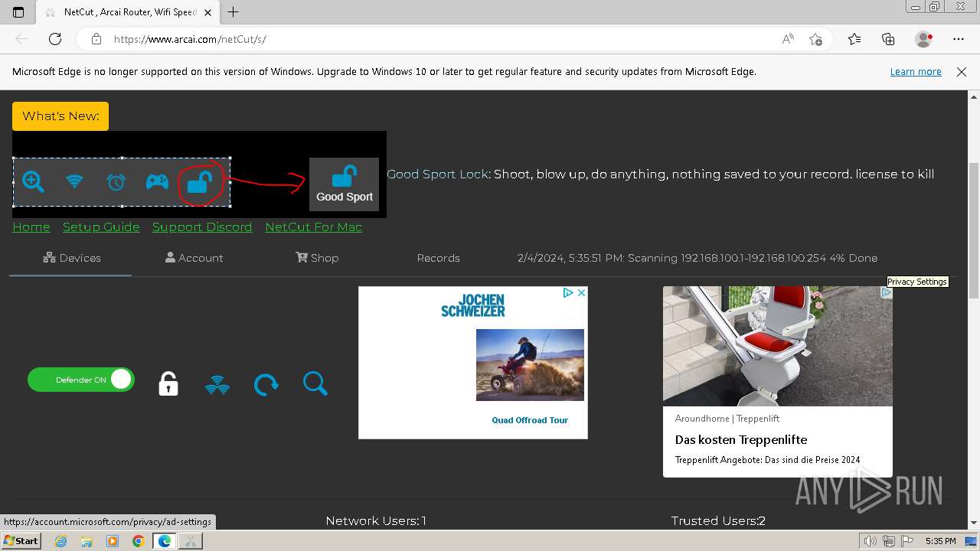This screenshot has width=980, height=551.
Task: Click the JOCHEN SCHWEIZER ad logo
Action: coord(473,305)
